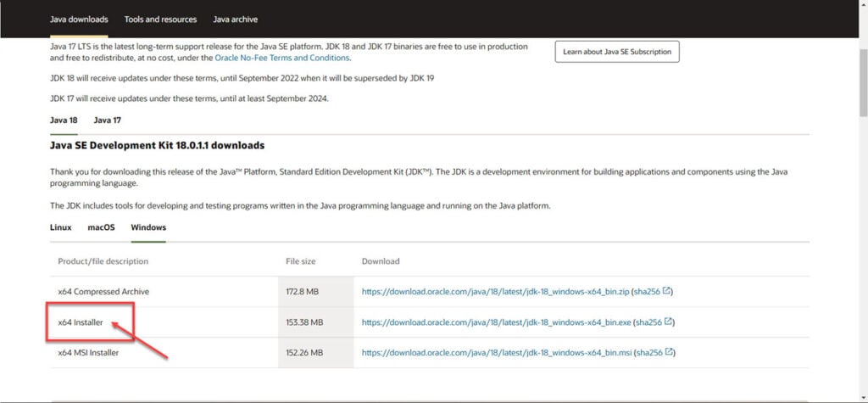Open the Java archive menu

(x=236, y=19)
